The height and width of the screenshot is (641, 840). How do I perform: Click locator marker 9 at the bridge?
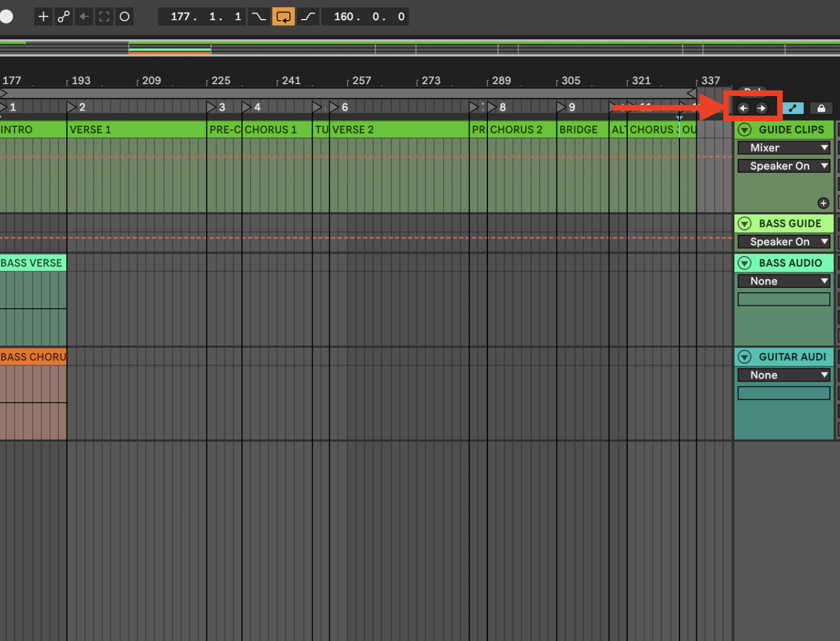(x=562, y=107)
